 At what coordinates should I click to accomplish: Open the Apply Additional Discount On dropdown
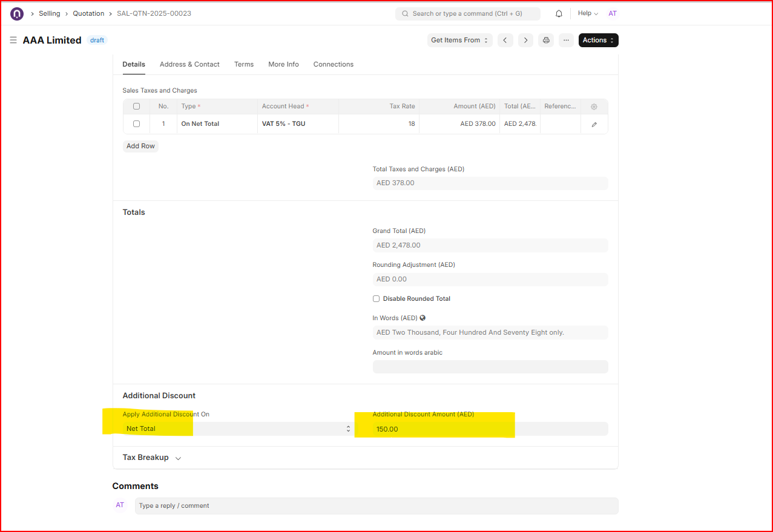(x=237, y=429)
